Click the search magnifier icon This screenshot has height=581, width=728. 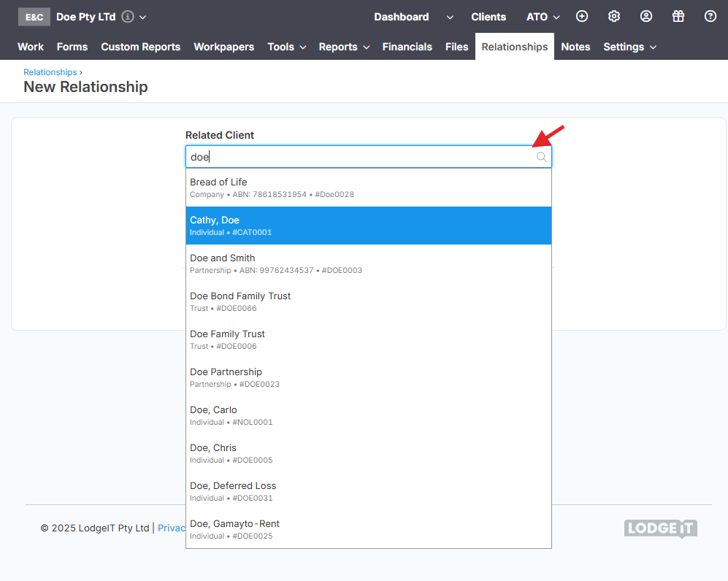tap(541, 157)
